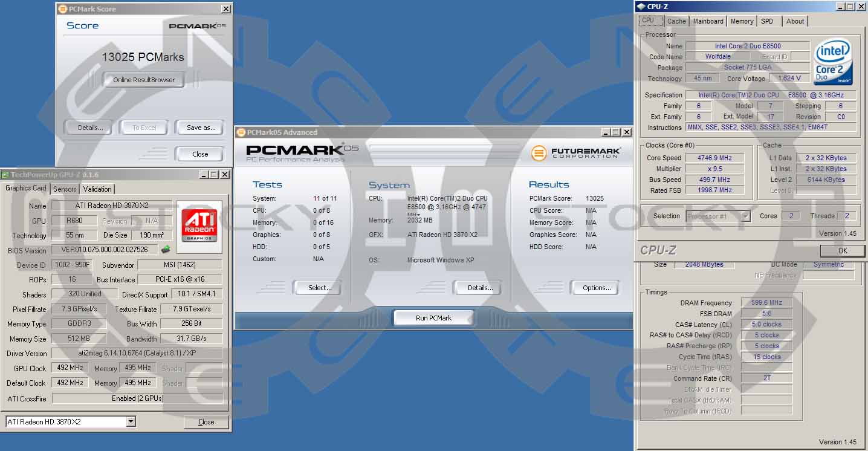Viewport: 868px width, 451px height.
Task: Click the Shaders value 320 Unified
Action: 85,294
